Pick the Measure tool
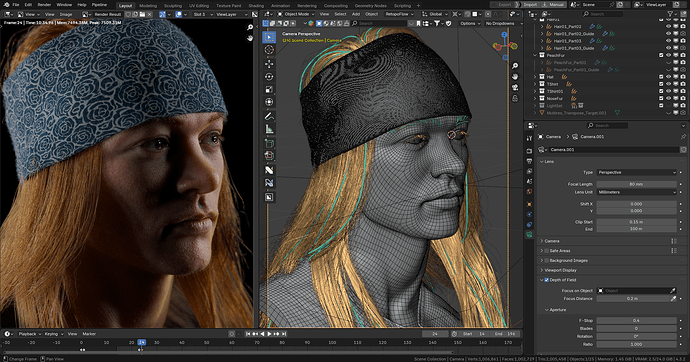The image size is (690, 362). [x=269, y=129]
